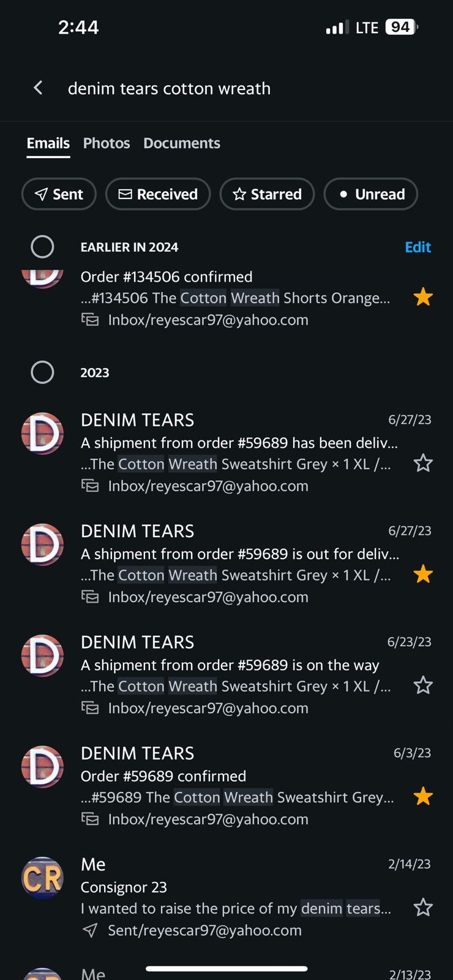Filter results by Received emails
Screen dimensions: 453x980
158,194
